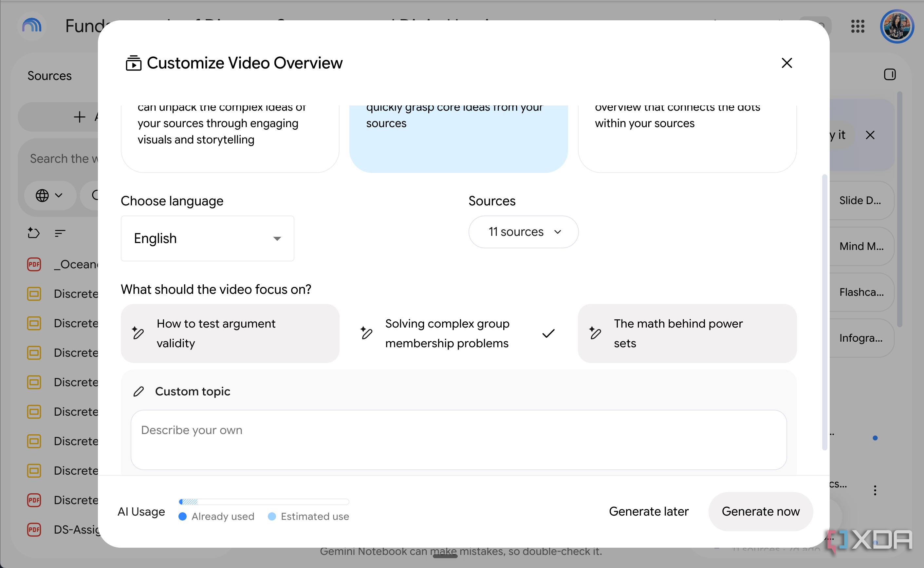Click the NotebookLM logo icon
This screenshot has height=568, width=924.
click(32, 26)
